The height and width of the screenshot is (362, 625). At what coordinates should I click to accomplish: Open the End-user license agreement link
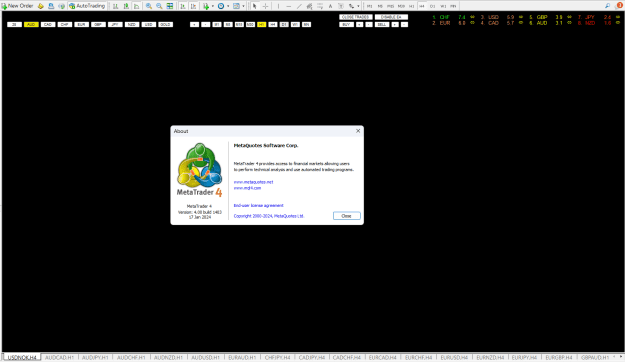(258, 205)
